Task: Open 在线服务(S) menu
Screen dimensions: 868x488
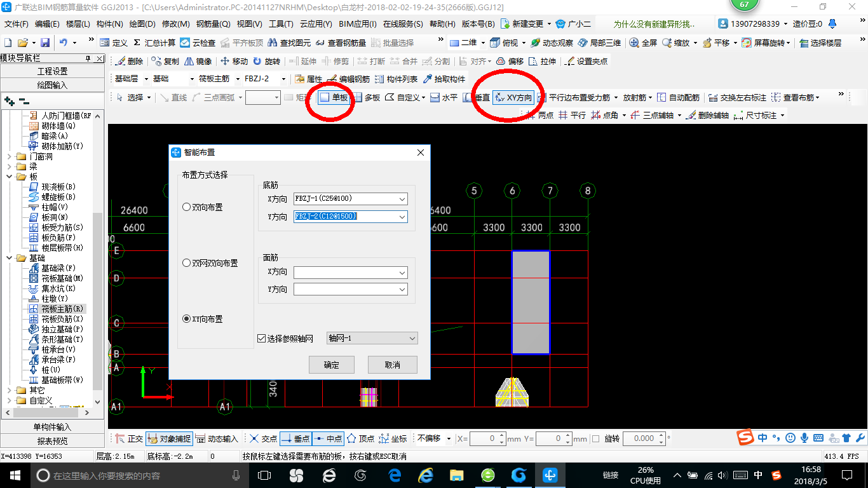Action: [x=403, y=24]
